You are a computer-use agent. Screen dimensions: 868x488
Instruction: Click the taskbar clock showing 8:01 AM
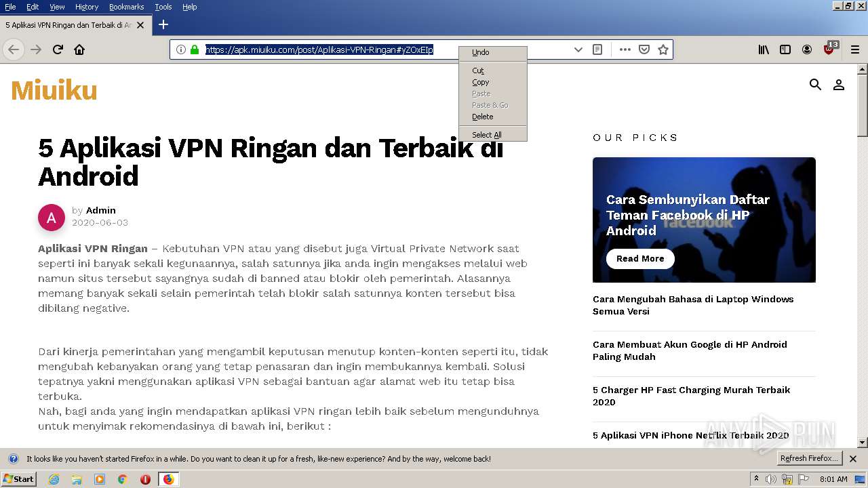833,479
